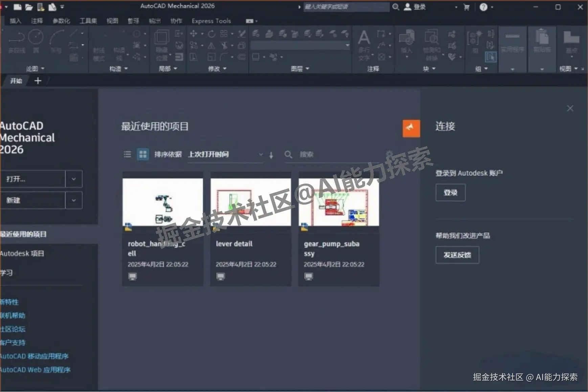
Task: Open the sort-by 上次打开时间 dropdown
Action: coord(225,155)
